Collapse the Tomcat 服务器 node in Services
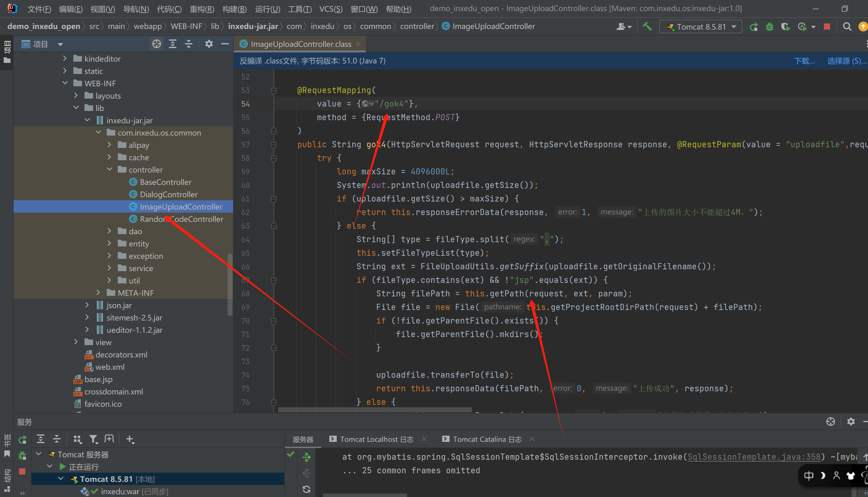The height and width of the screenshot is (497, 868). coord(39,454)
